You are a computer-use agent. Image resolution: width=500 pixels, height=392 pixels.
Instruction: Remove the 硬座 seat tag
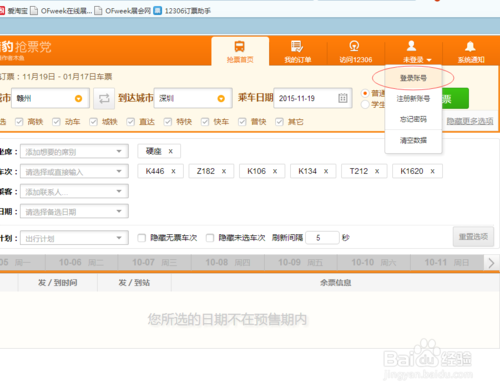tap(171, 151)
